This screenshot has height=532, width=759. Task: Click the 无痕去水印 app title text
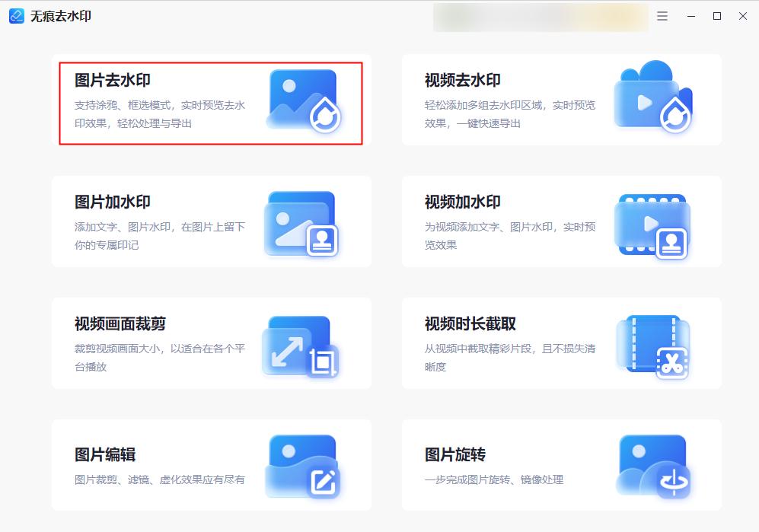point(59,16)
